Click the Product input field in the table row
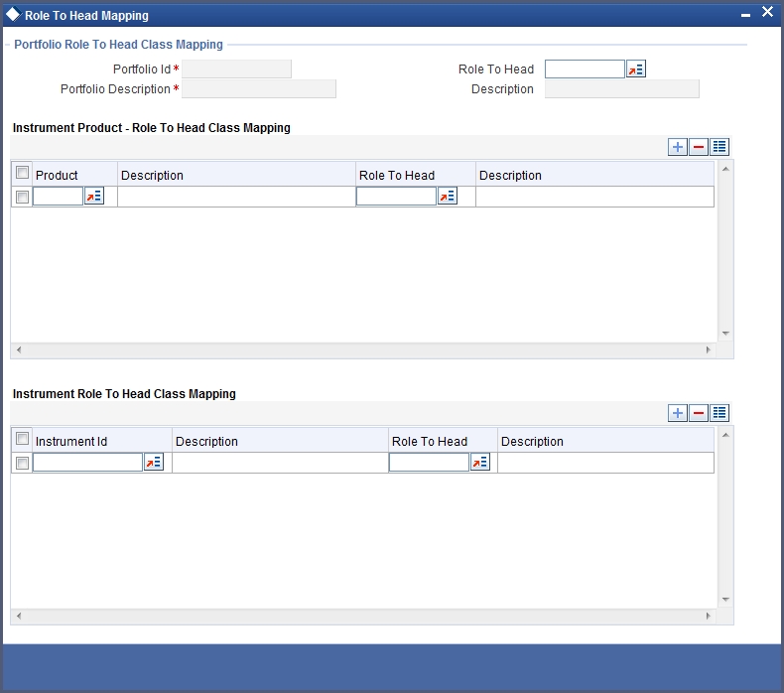 click(x=58, y=197)
